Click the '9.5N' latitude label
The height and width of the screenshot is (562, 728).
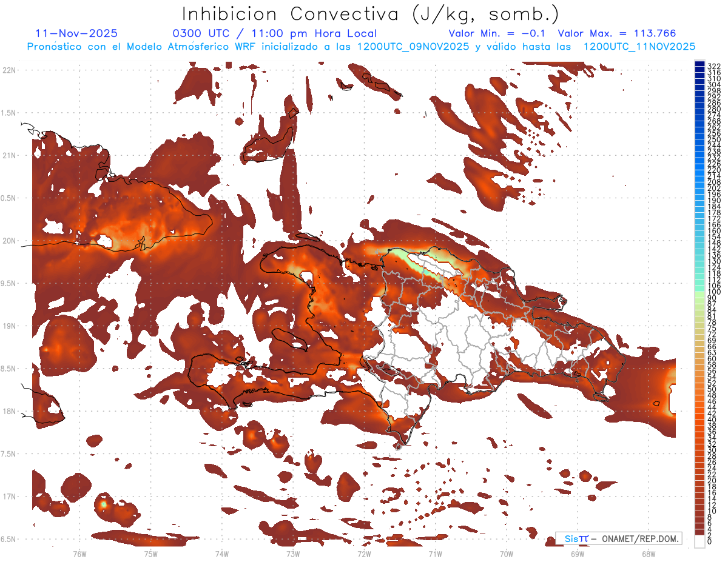click(x=8, y=283)
